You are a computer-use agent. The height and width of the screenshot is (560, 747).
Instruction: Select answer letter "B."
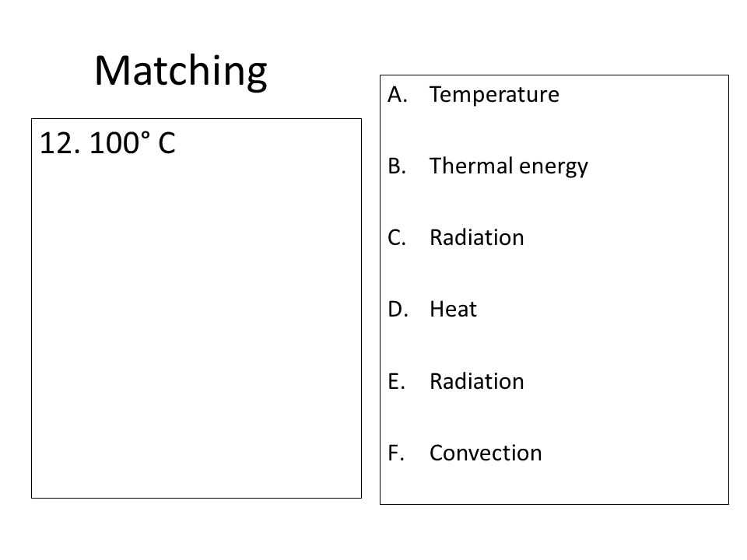coord(397,166)
